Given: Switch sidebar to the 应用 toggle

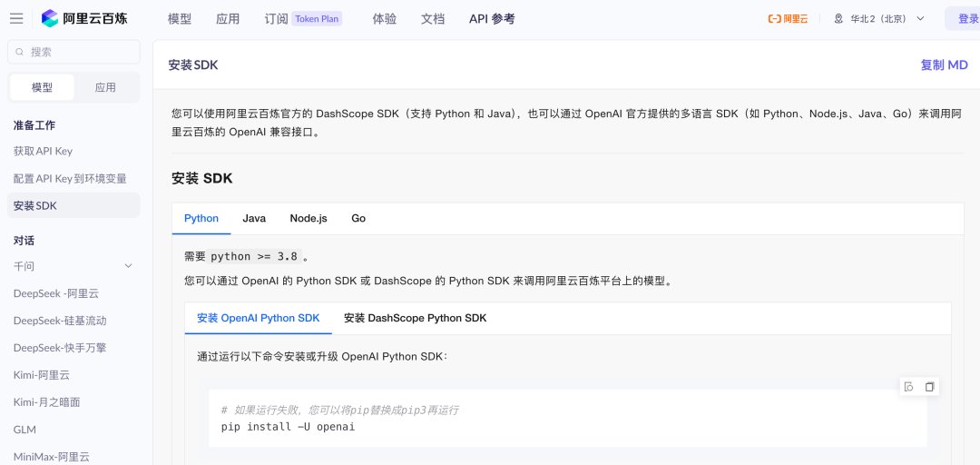Looking at the screenshot, I should tap(105, 87).
